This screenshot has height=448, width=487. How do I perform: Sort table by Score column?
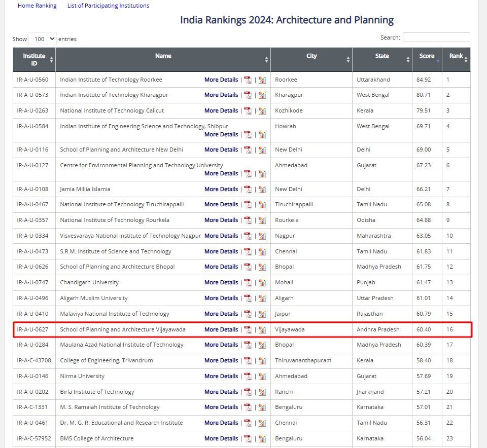[427, 60]
